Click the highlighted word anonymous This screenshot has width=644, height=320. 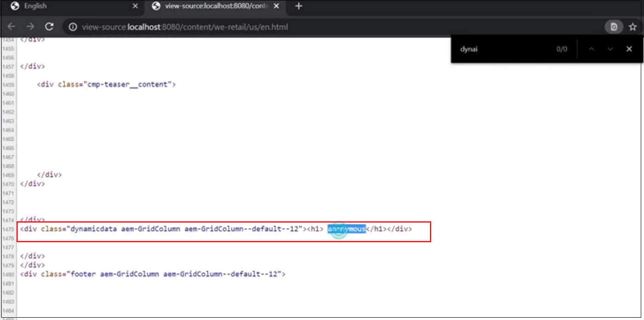pyautogui.click(x=346, y=229)
